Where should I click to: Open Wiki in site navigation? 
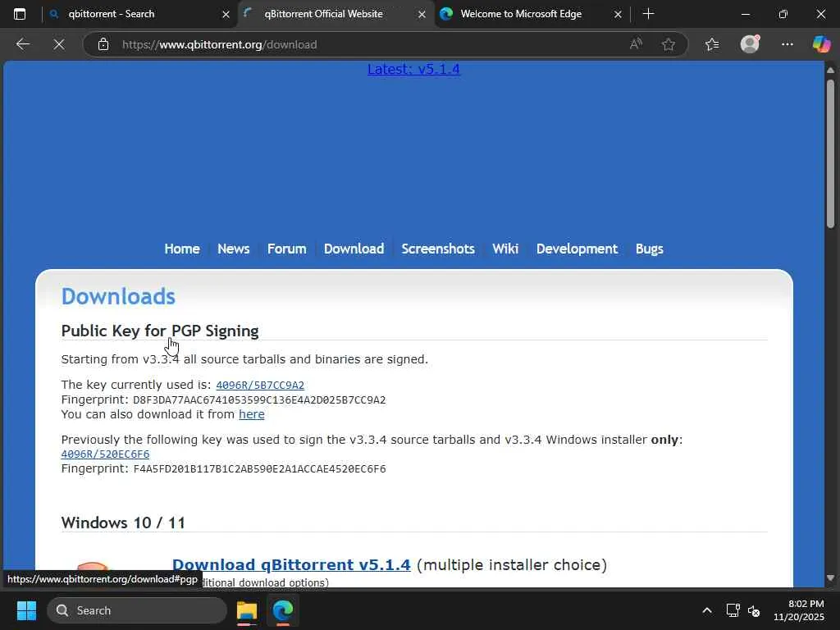tap(505, 249)
